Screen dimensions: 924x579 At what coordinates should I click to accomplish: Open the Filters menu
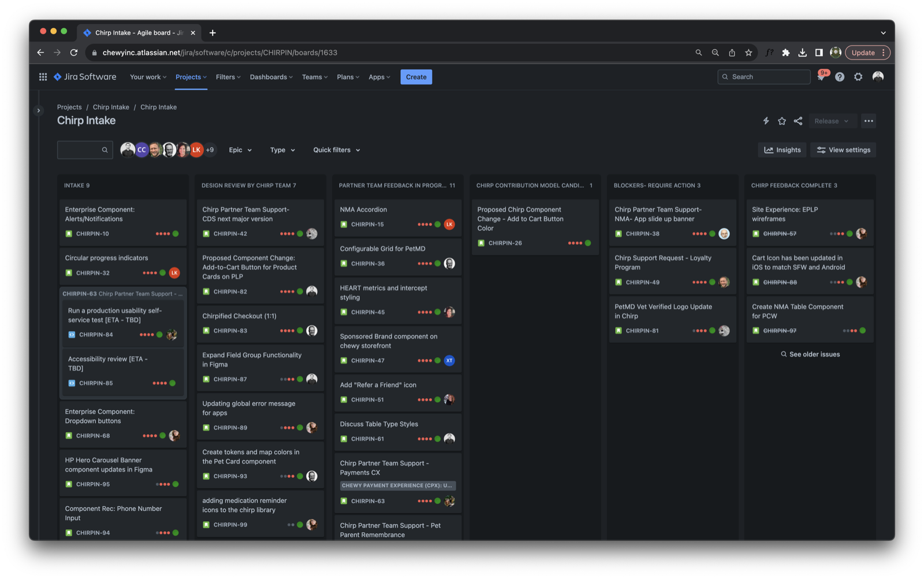pyautogui.click(x=228, y=77)
